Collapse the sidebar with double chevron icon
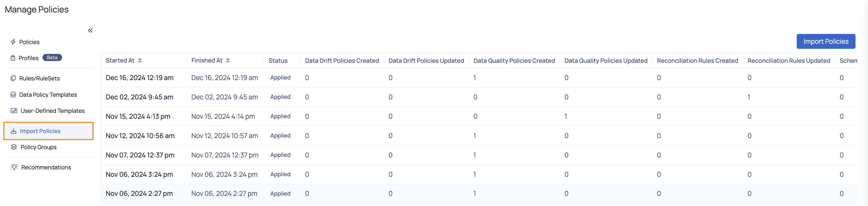Screen dimensions: 868x206 [x=90, y=30]
